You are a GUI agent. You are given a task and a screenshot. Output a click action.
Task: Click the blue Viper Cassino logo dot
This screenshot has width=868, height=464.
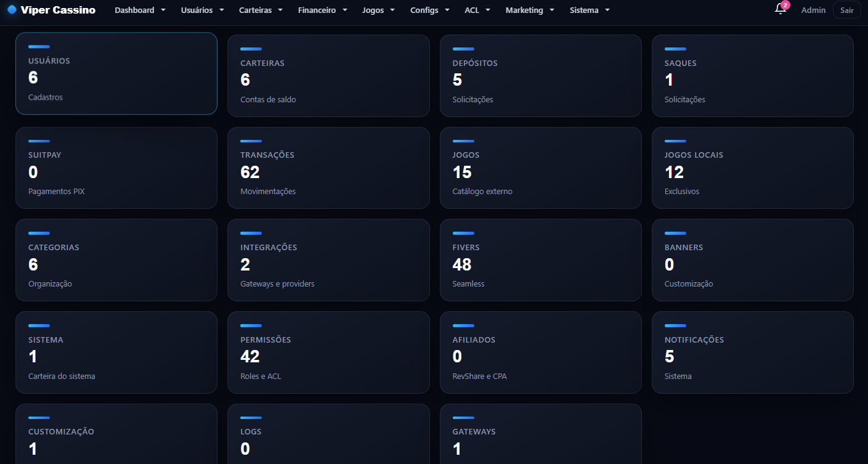[x=12, y=10]
